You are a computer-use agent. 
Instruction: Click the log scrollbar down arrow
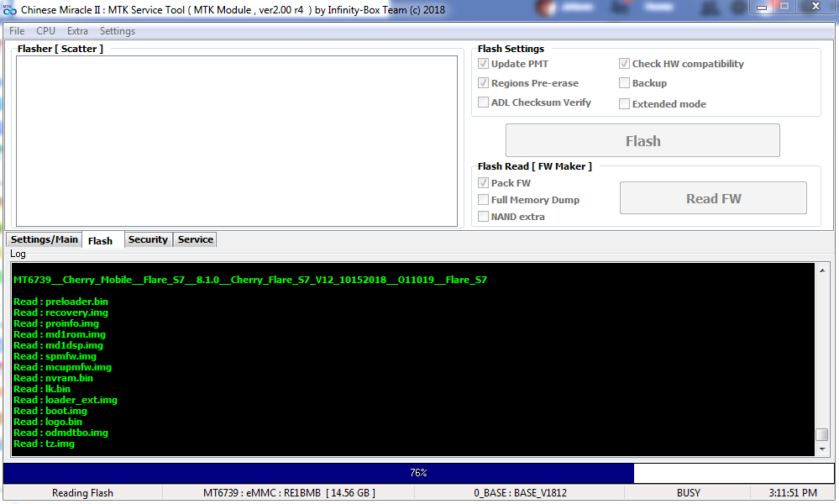(x=822, y=449)
